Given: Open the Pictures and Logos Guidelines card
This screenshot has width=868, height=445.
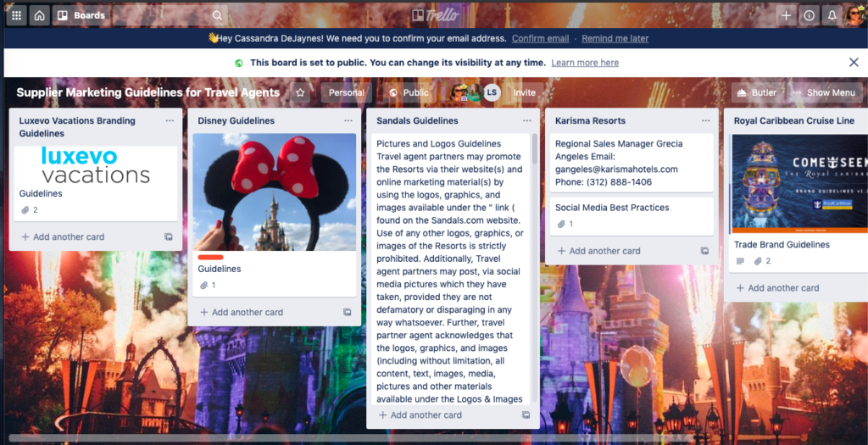Looking at the screenshot, I should pos(451,270).
